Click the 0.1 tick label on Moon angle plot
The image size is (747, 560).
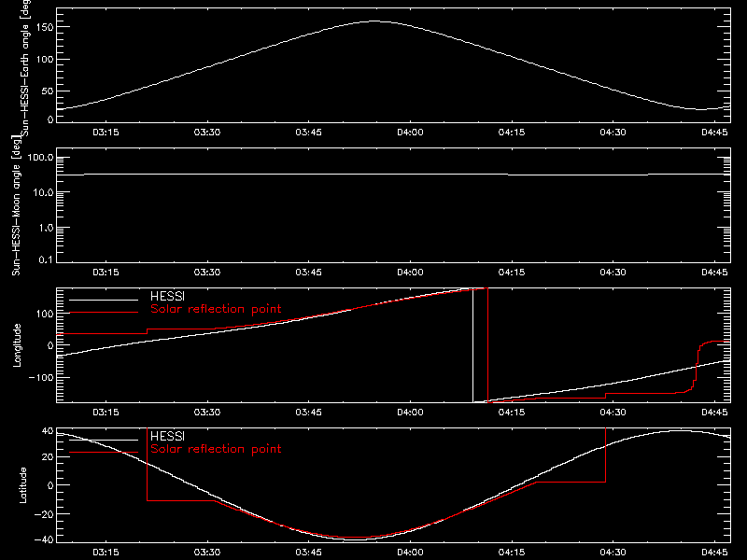[46, 259]
